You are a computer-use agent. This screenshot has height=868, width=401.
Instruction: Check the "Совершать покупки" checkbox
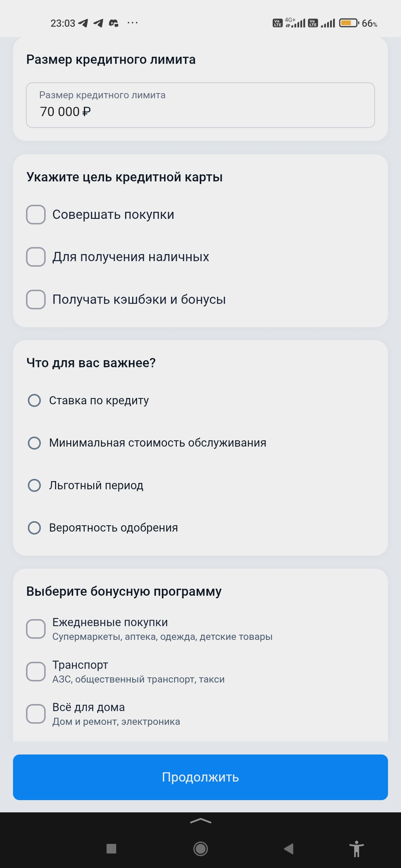36,214
